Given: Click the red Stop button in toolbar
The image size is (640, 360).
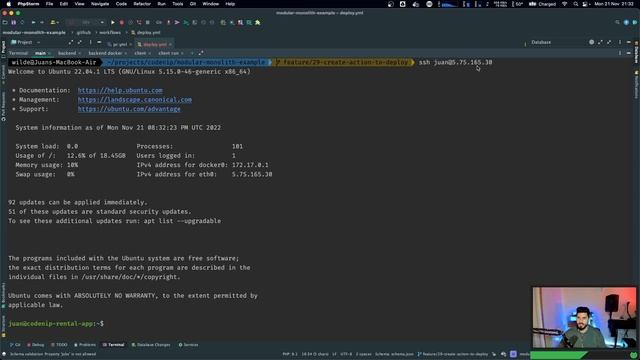Looking at the screenshot, I should 122,22.
